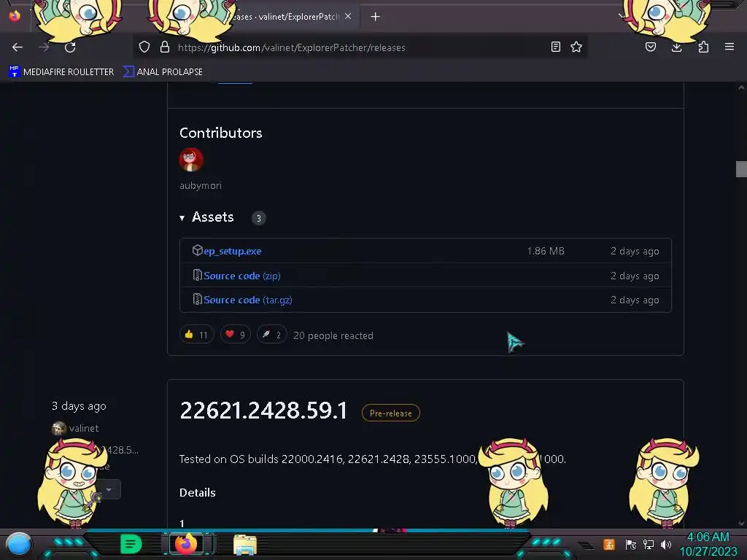Toggle the heart reaction with 9

point(236,335)
